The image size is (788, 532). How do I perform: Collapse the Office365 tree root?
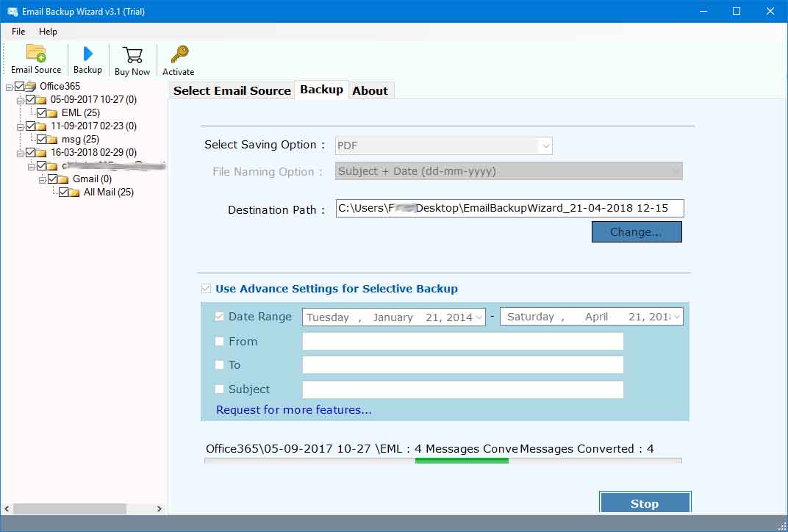pos(9,87)
